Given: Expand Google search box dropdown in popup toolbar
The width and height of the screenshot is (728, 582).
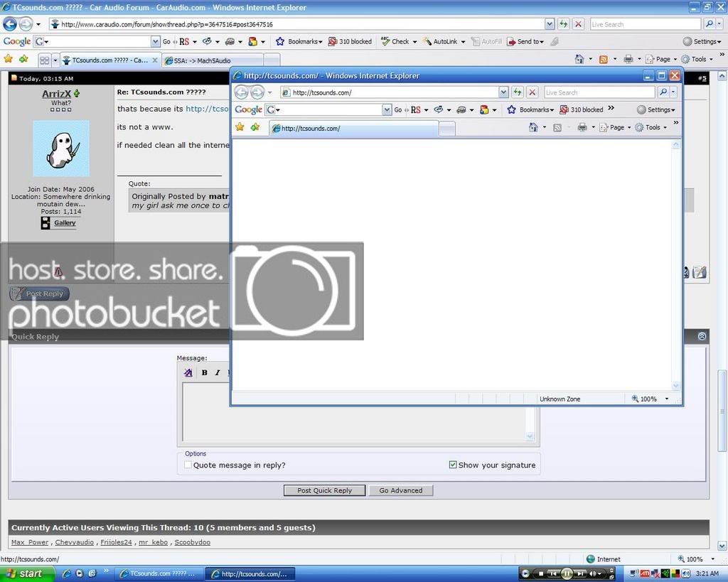Looking at the screenshot, I should click(387, 109).
